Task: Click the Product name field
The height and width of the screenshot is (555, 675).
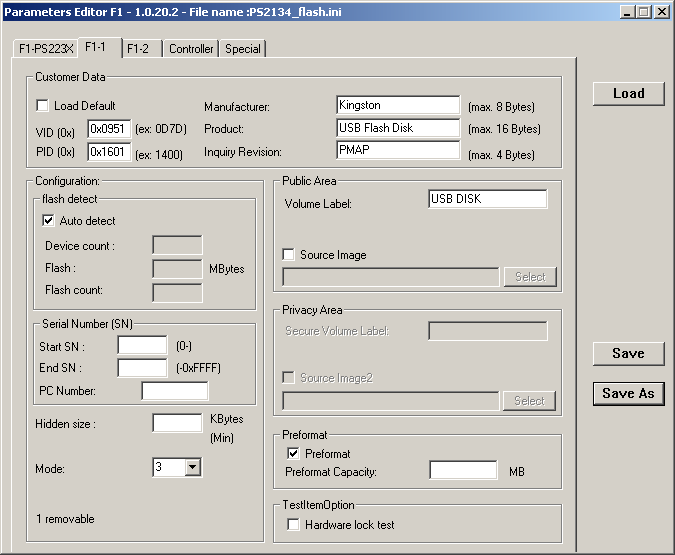Action: [398, 128]
